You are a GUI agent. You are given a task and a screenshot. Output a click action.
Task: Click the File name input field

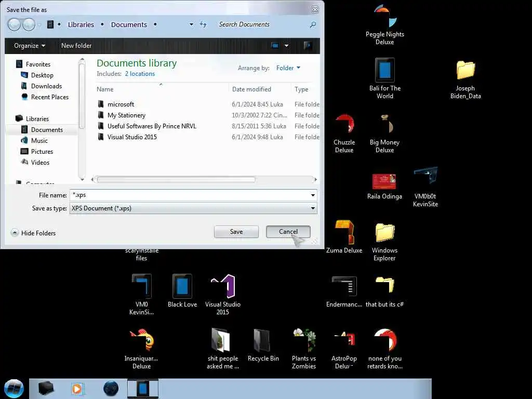[189, 195]
